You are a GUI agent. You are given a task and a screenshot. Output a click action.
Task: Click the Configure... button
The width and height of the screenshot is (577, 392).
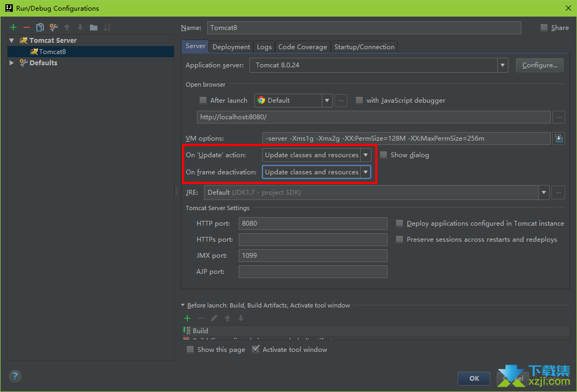pyautogui.click(x=540, y=65)
